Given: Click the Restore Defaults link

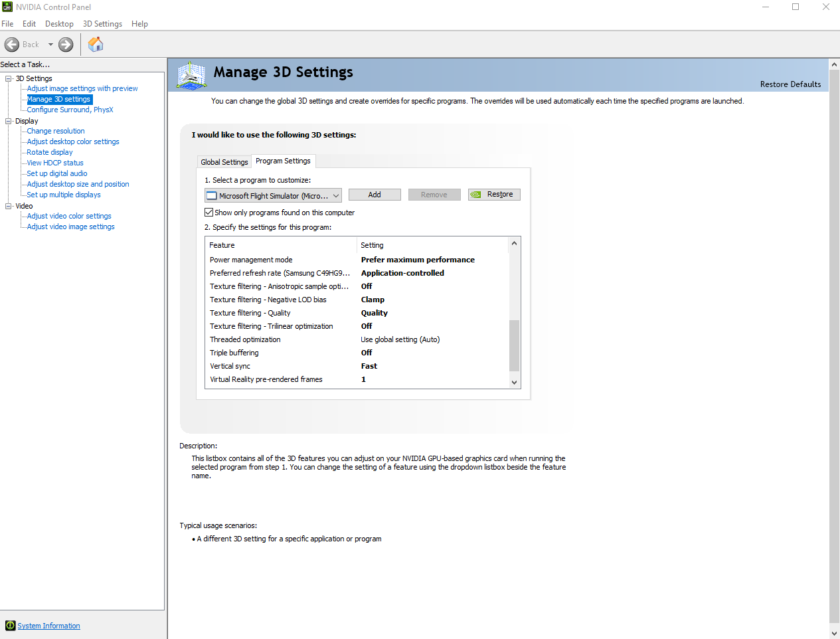Looking at the screenshot, I should click(x=790, y=84).
